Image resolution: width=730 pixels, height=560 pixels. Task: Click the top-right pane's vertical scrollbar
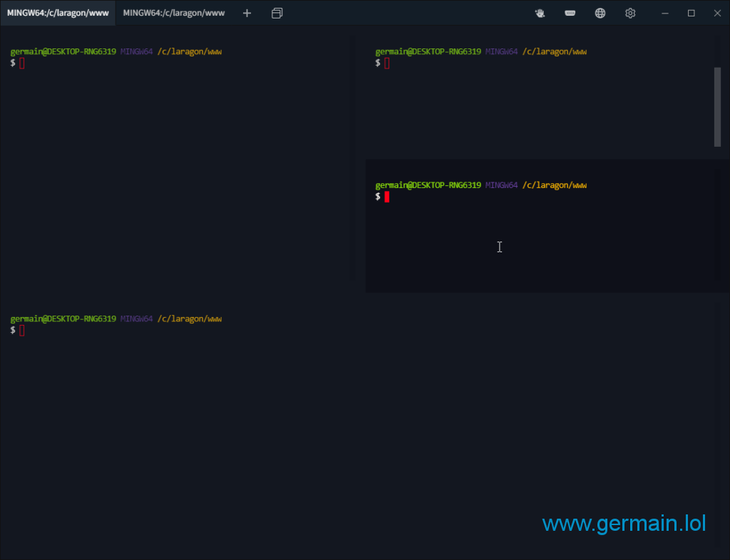(x=717, y=107)
